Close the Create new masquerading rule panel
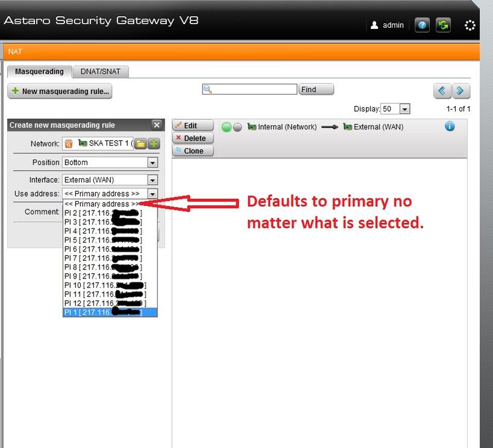 pos(157,125)
